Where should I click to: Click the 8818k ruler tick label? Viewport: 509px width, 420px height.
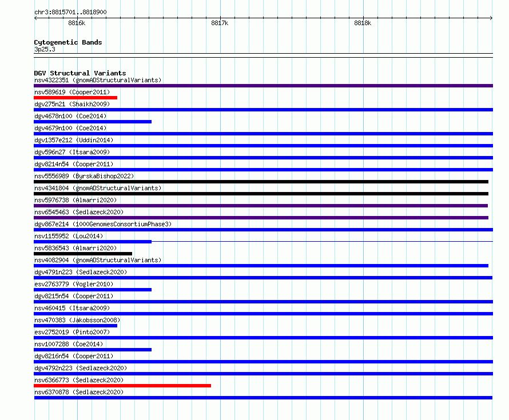[x=363, y=23]
